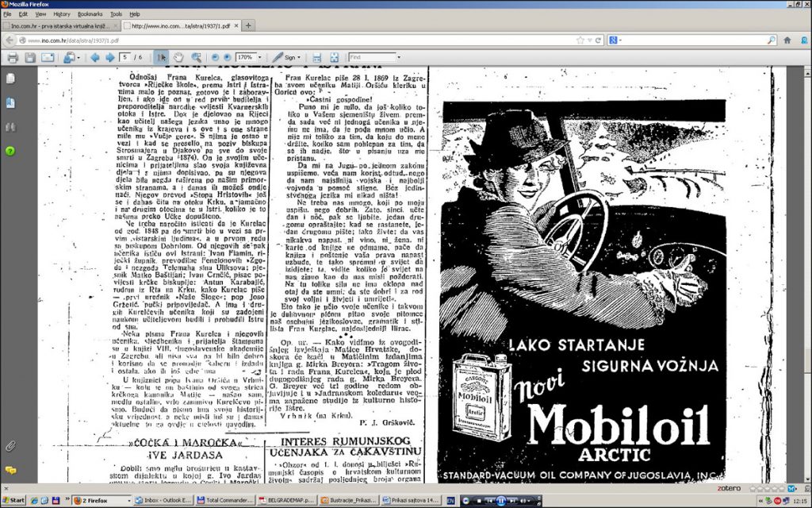
Task: Toggle the Select text cursor tool
Action: tap(162, 57)
